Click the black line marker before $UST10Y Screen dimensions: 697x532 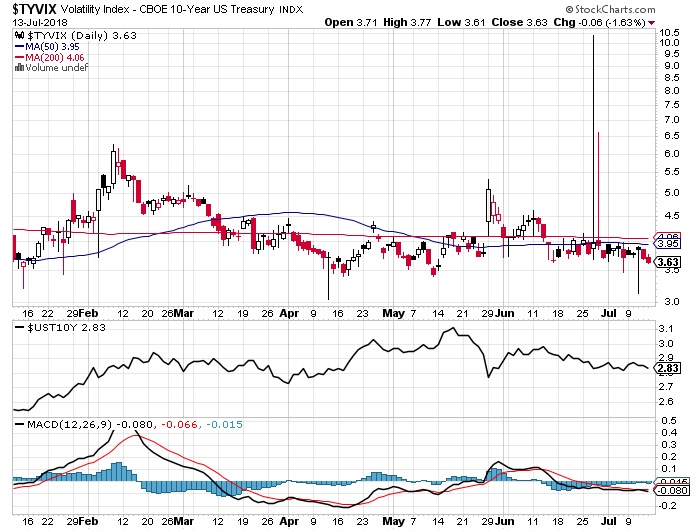[x=20, y=328]
